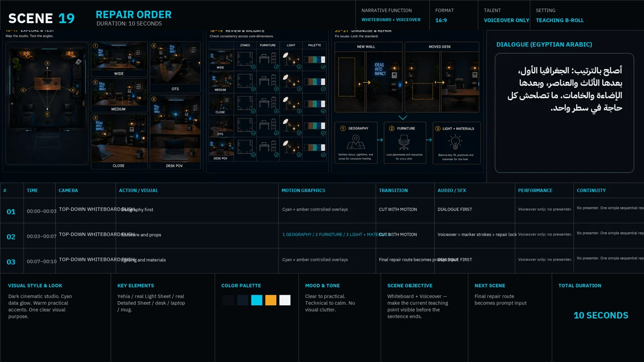Pick the cyan swatch in Color Palette
Image resolution: width=644 pixels, height=362 pixels.
click(x=257, y=300)
